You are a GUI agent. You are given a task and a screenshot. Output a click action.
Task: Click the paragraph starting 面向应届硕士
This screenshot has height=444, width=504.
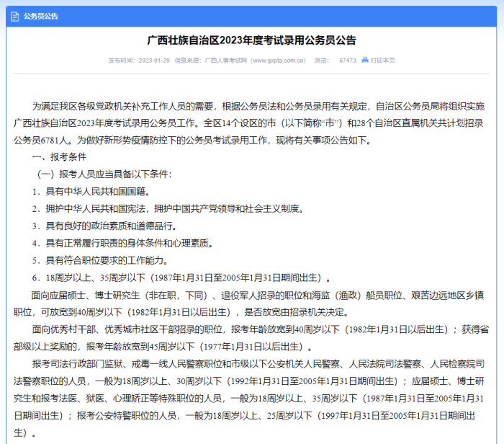[x=251, y=303]
